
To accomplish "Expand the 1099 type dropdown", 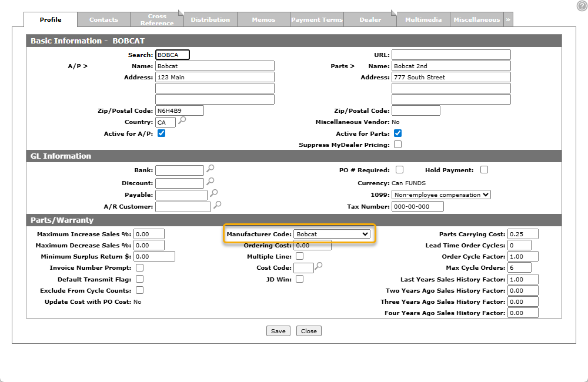I will (441, 195).
